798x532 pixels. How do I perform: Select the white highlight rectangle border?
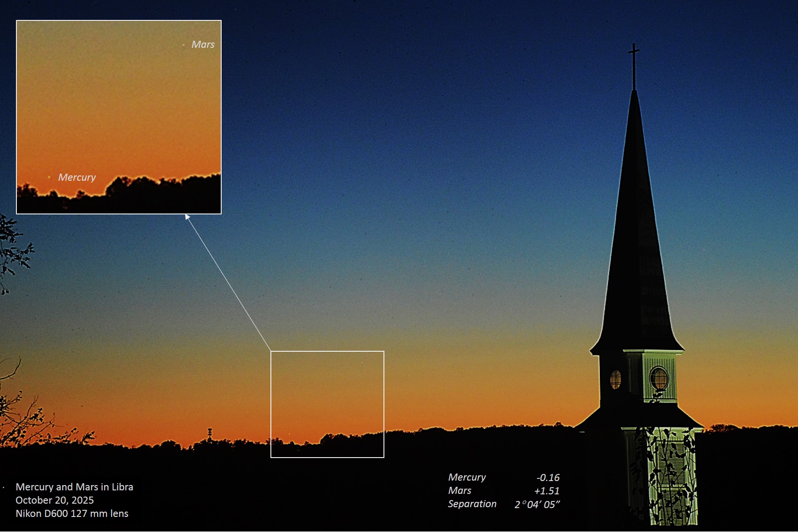[327, 351]
